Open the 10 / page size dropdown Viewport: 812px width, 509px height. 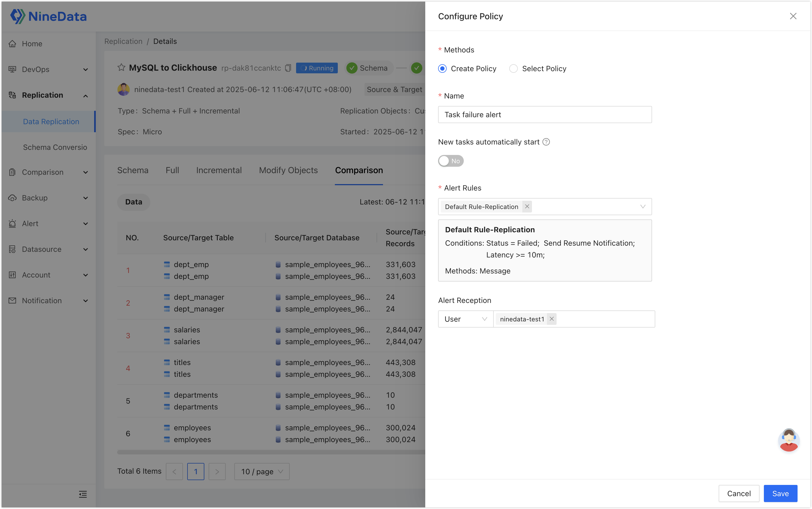pos(262,472)
